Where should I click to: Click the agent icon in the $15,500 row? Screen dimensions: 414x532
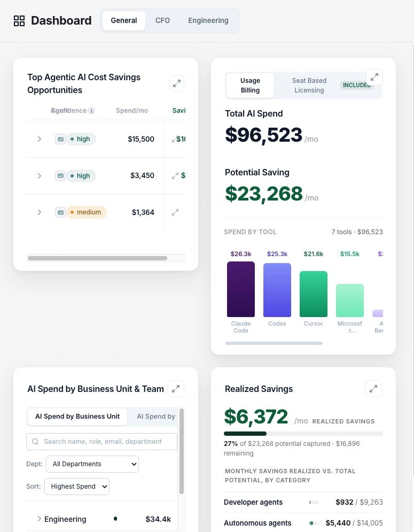coord(60,139)
